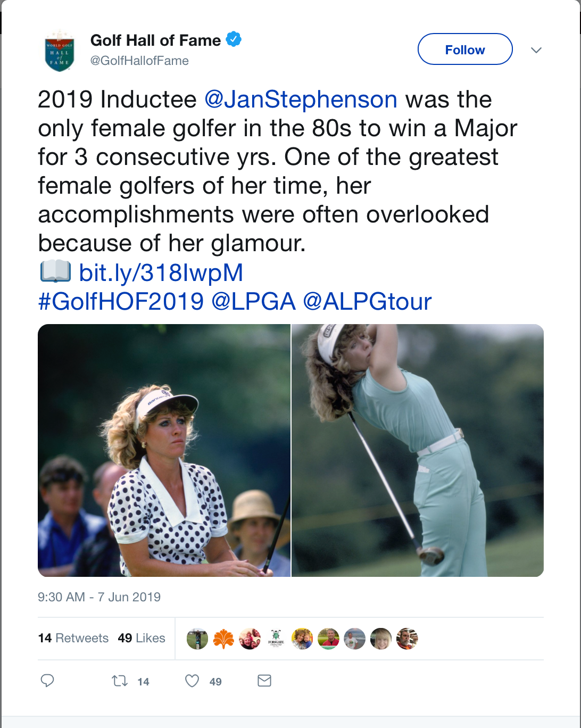Click the retweet arrows icon
This screenshot has height=728, width=581.
tap(120, 681)
